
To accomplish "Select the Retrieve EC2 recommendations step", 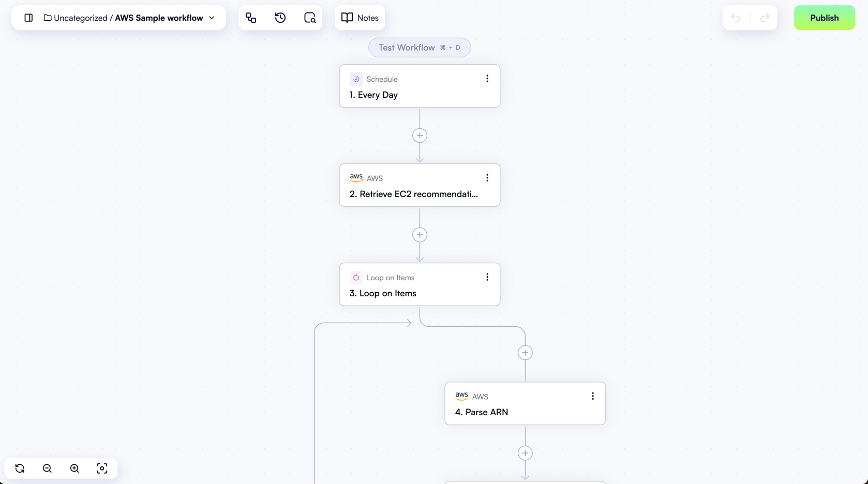I will [420, 185].
